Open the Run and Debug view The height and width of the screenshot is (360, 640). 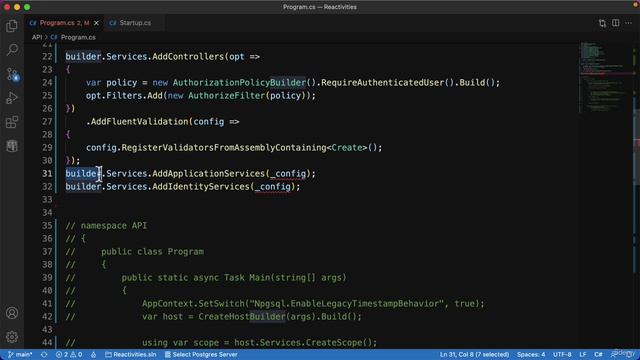coord(12,98)
